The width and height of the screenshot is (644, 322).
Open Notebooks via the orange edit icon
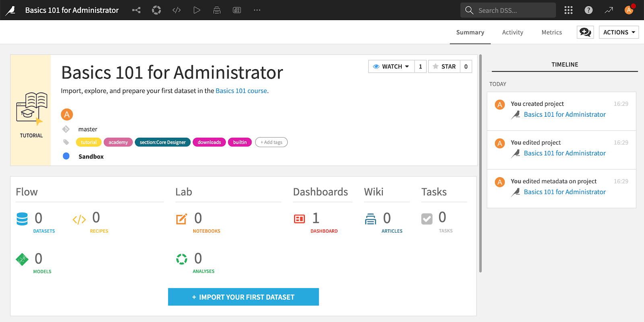pos(182,219)
